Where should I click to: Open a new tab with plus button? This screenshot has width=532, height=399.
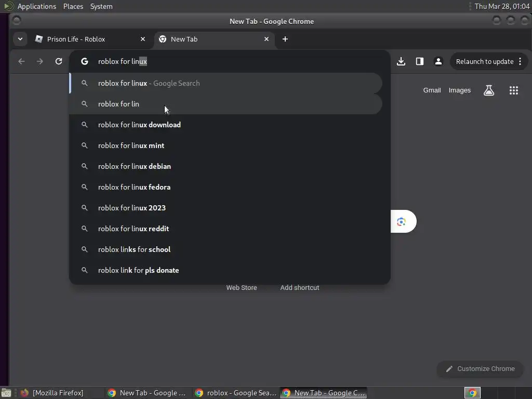pyautogui.click(x=285, y=39)
